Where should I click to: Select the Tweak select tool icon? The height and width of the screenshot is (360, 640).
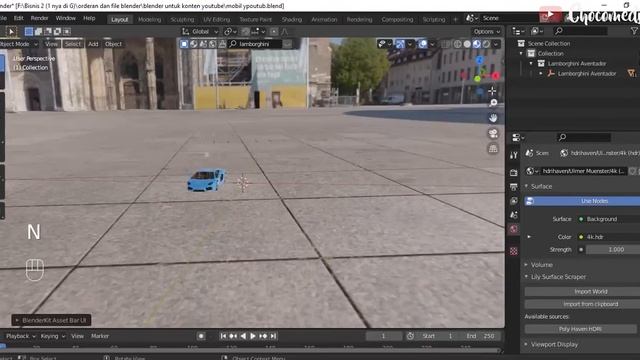click(11, 31)
